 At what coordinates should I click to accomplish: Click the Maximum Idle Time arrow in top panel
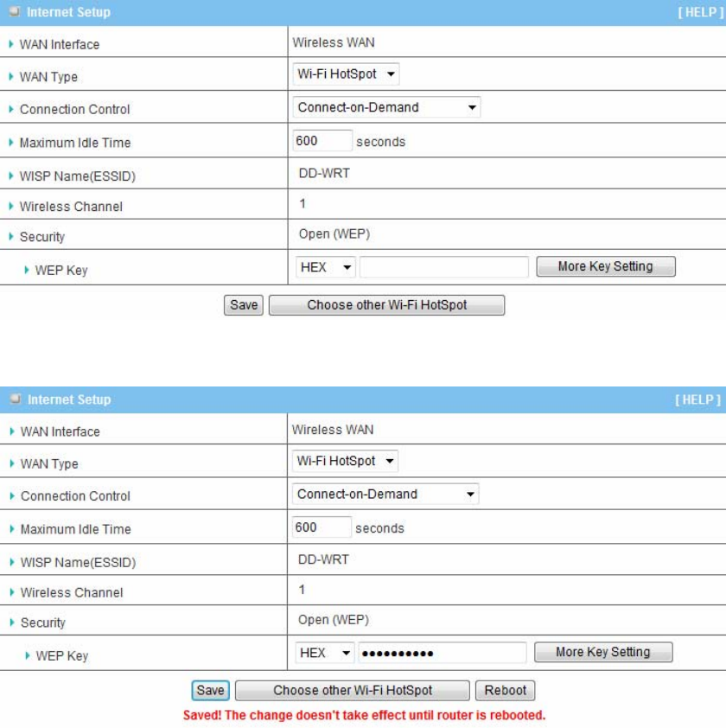point(11,143)
